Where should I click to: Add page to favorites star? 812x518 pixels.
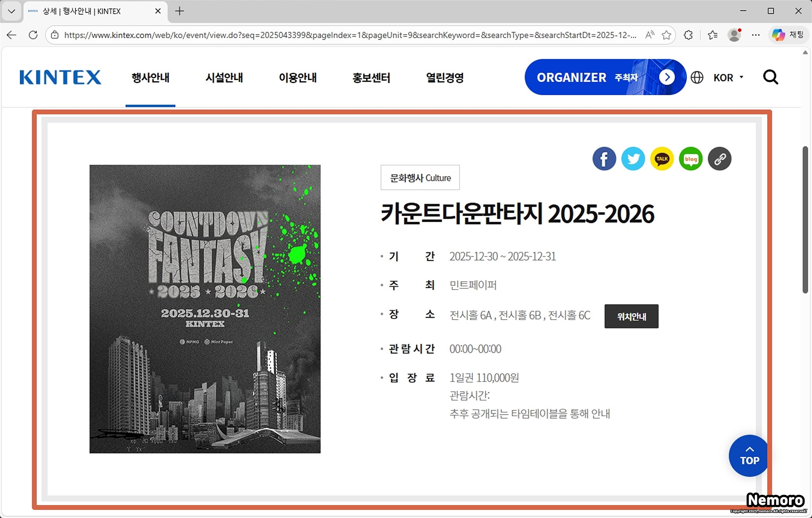point(666,35)
